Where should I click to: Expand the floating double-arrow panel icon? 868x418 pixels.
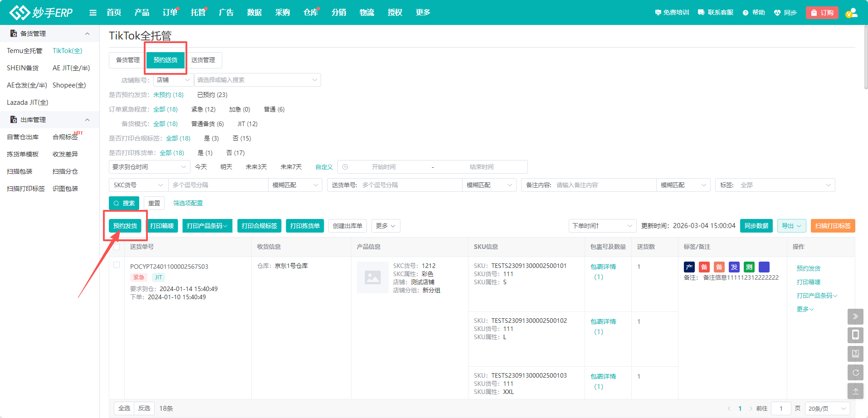click(x=855, y=316)
